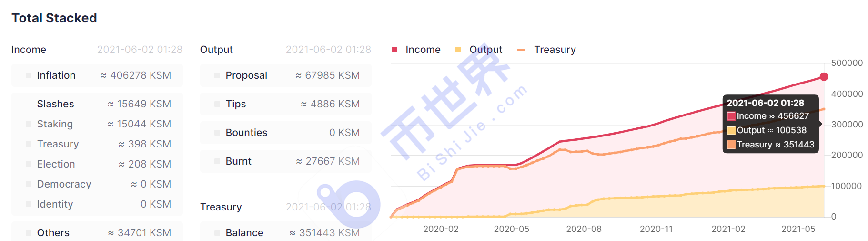This screenshot has width=868, height=241.
Task: Toggle the Output series in chart legend
Action: [x=478, y=50]
